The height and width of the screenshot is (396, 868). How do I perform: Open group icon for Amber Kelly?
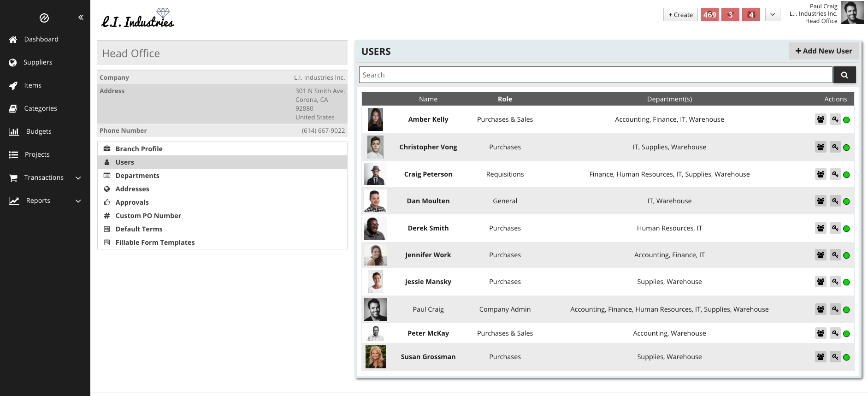[821, 119]
